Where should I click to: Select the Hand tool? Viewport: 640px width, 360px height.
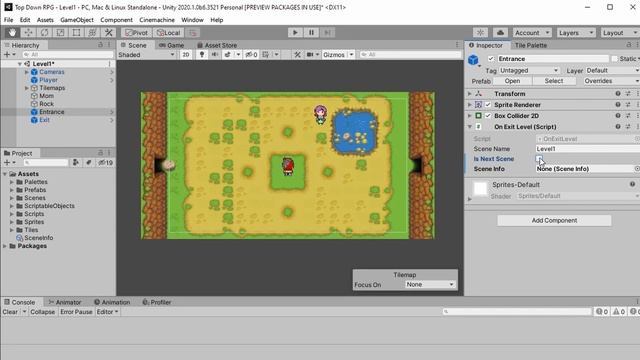(x=12, y=33)
